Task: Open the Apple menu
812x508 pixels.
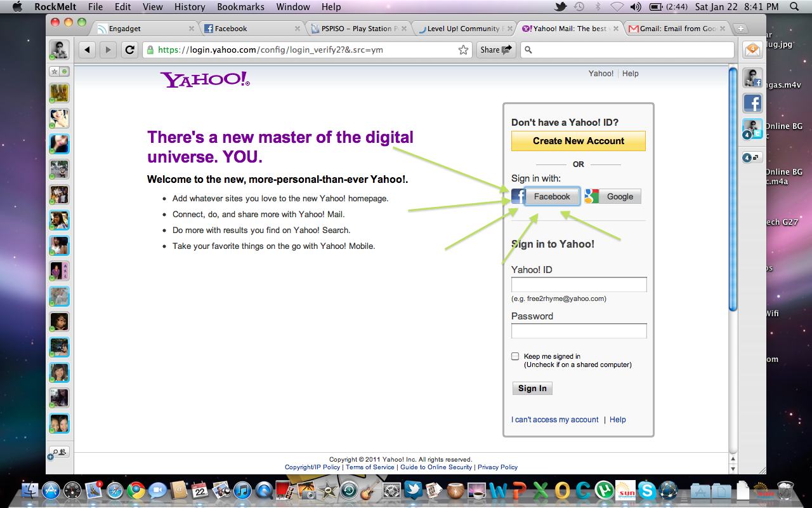Action: [17, 7]
